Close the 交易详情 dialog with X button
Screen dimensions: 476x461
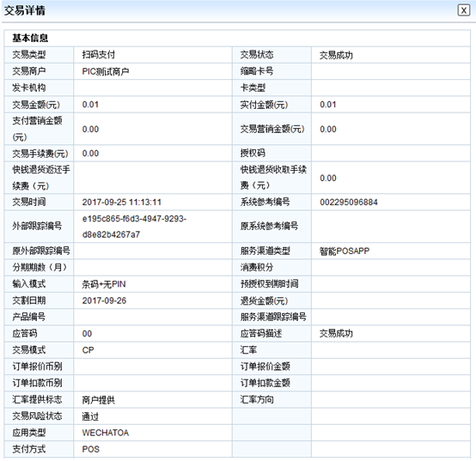(x=464, y=10)
